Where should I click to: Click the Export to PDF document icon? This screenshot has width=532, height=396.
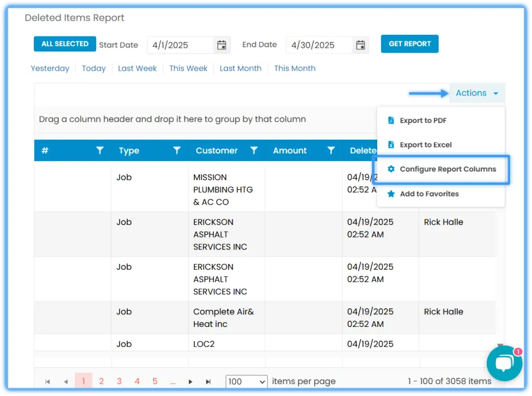(x=391, y=121)
